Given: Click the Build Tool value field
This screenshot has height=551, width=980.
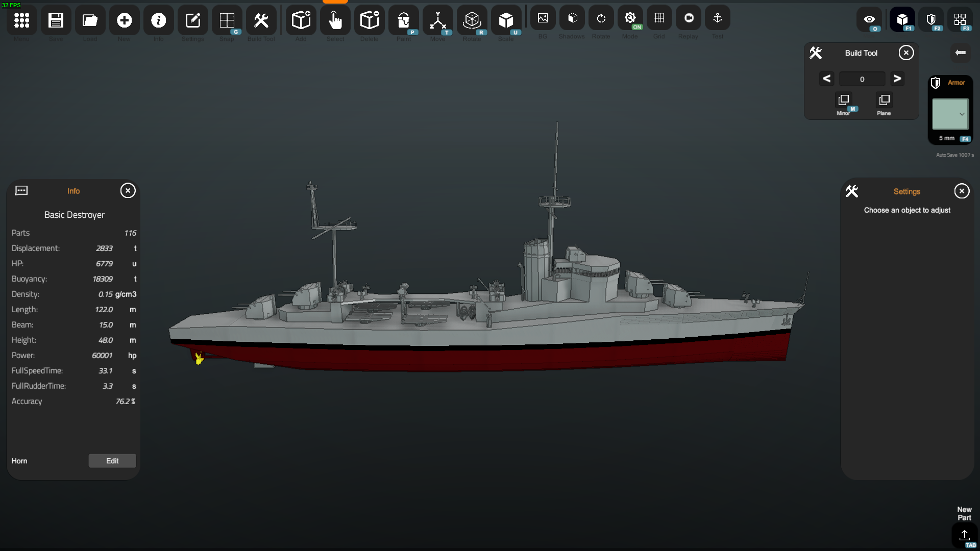Looking at the screenshot, I should tap(862, 79).
